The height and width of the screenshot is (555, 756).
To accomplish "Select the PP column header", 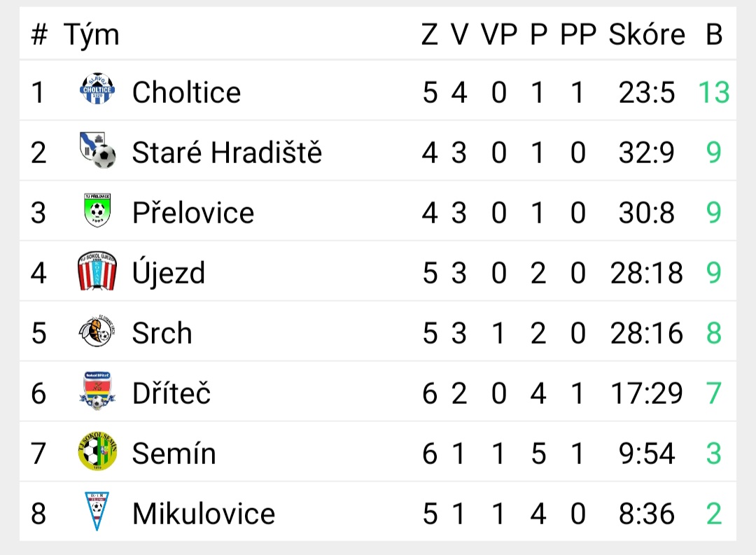I will [578, 35].
